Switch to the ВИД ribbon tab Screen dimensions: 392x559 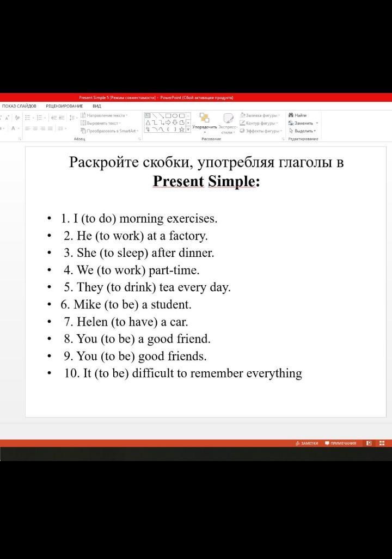(97, 106)
